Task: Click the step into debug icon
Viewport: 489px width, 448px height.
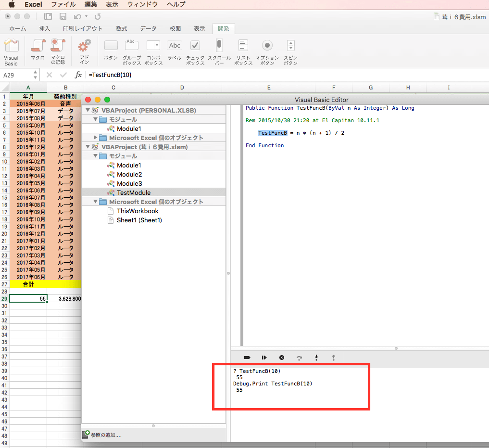Action: tap(316, 358)
